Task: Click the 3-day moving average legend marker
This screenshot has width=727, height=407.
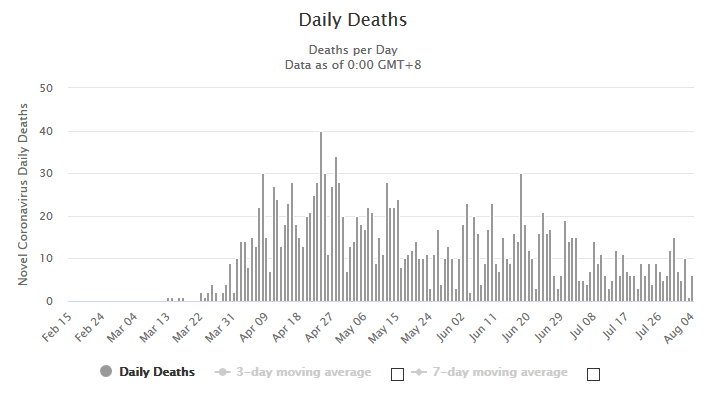Action: [223, 372]
